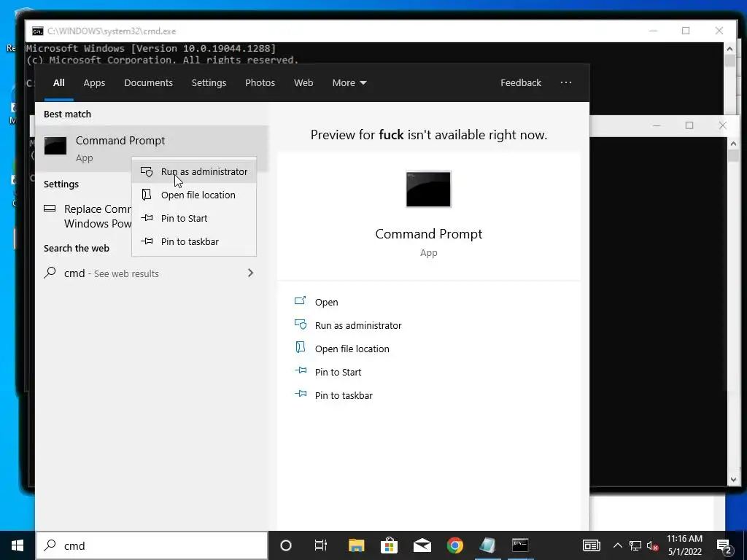Viewport: 747px width, 560px height.
Task: Click Pin to Start in preview pane
Action: pos(338,372)
